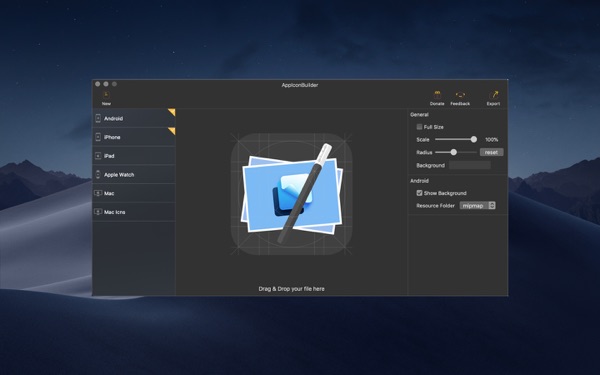Click the Mac Icns monitor icon

tap(98, 212)
